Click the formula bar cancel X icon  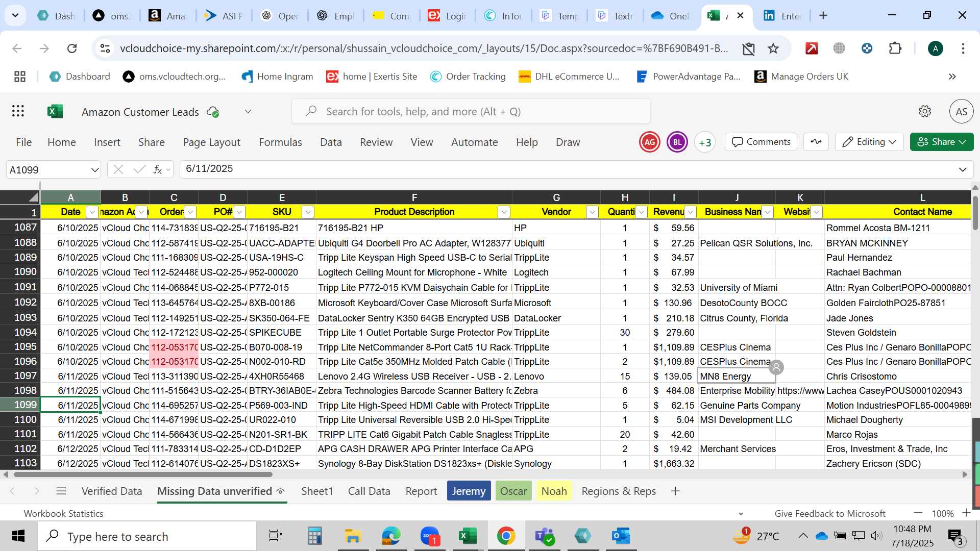pos(118,169)
